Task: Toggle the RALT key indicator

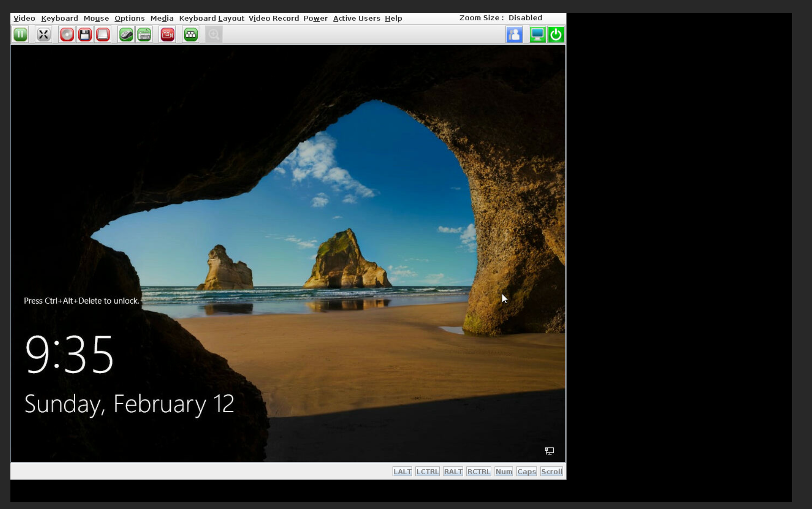Action: (453, 471)
